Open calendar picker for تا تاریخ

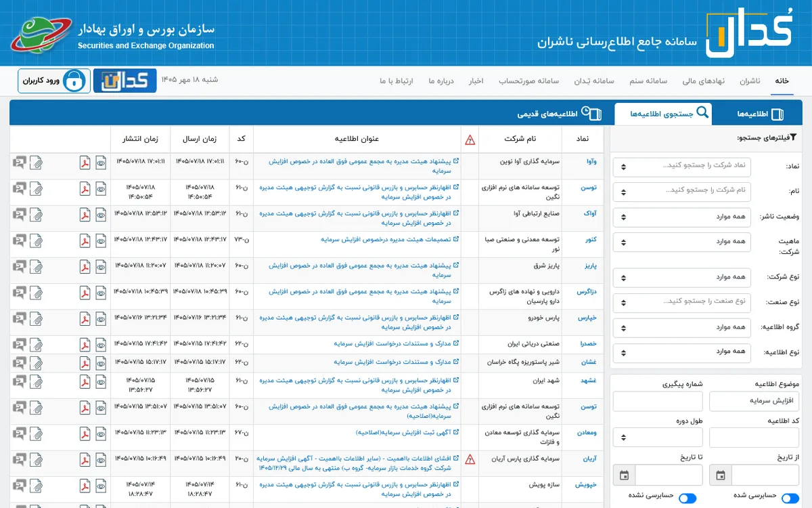point(624,475)
